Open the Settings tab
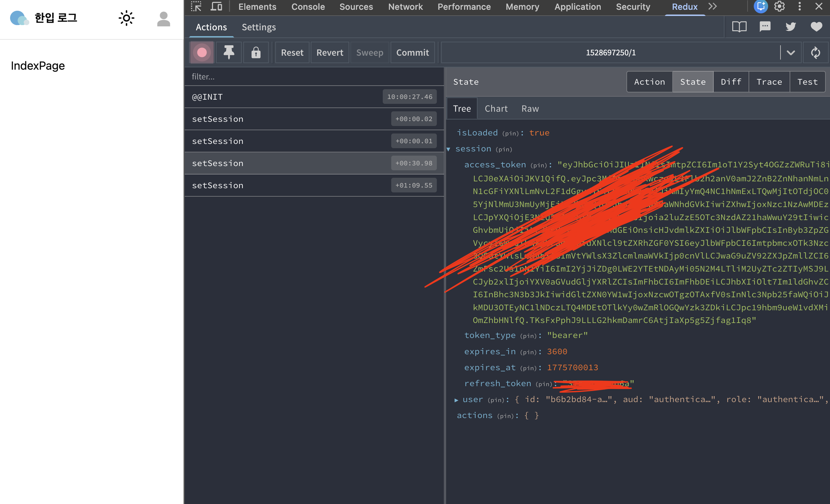The width and height of the screenshot is (830, 504). [x=258, y=27]
